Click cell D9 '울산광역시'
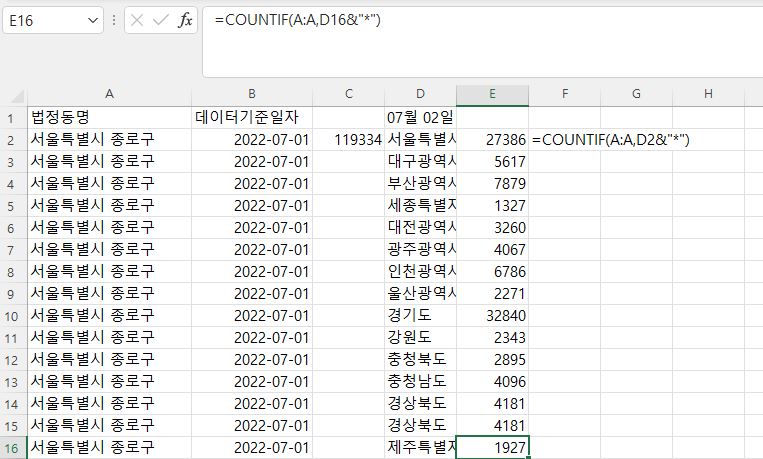 pos(420,294)
